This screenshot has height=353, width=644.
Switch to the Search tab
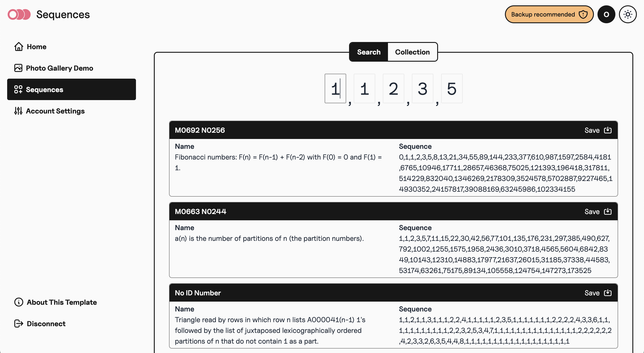(x=369, y=52)
